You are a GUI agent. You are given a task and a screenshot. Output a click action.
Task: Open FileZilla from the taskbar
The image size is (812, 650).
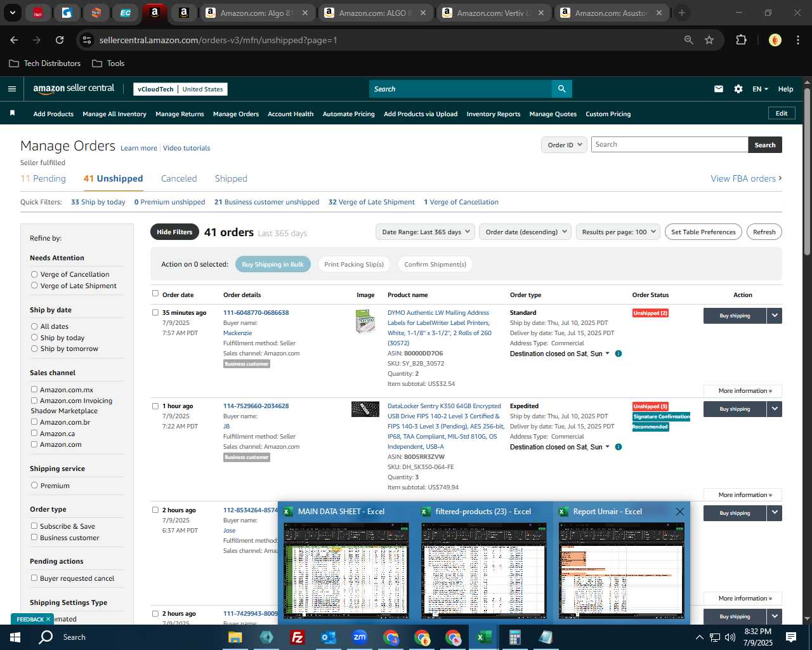297,637
